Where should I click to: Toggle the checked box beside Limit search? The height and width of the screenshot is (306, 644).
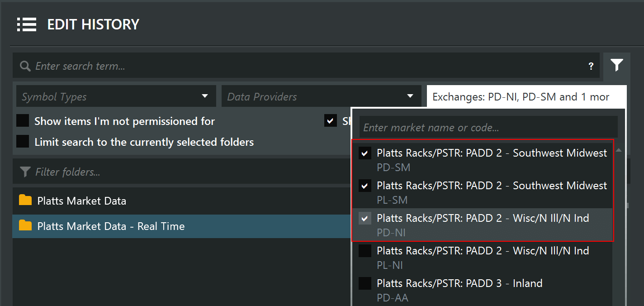pos(331,121)
